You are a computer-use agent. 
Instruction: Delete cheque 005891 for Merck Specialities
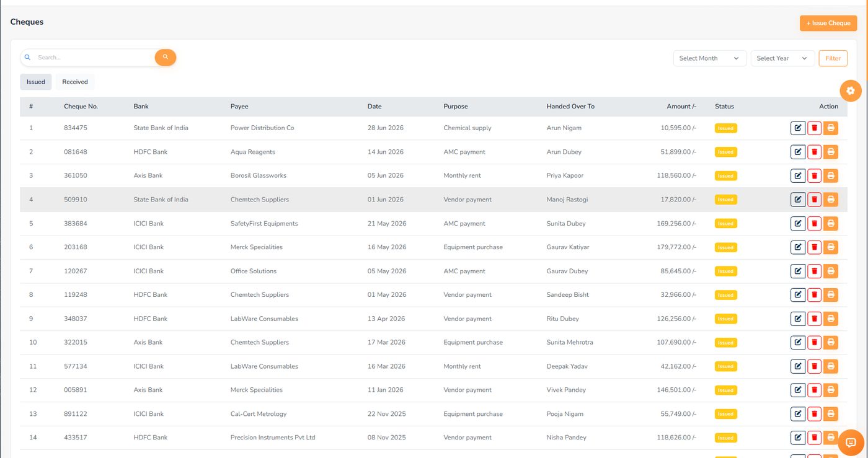pos(814,390)
